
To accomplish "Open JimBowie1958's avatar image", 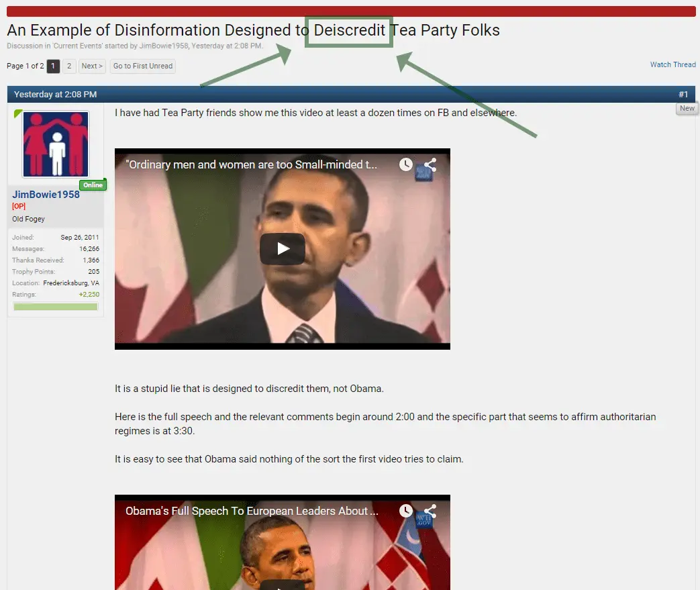I will click(x=56, y=144).
